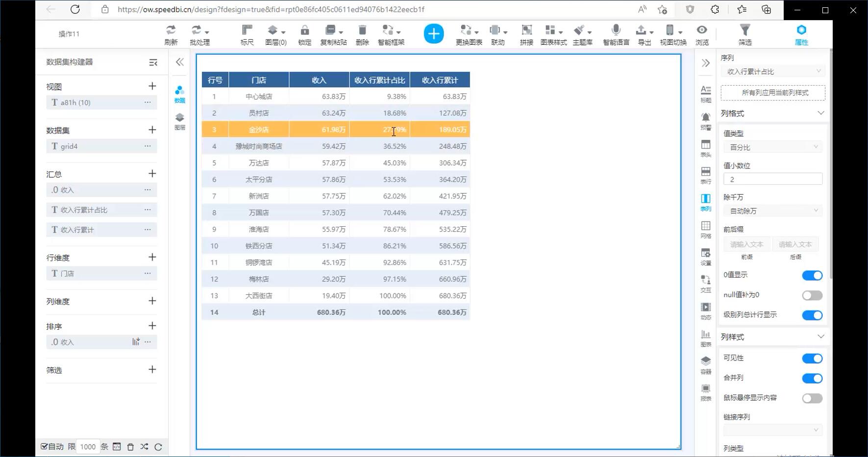
Task: Toggle the 0值显示 switch off
Action: pyautogui.click(x=812, y=275)
